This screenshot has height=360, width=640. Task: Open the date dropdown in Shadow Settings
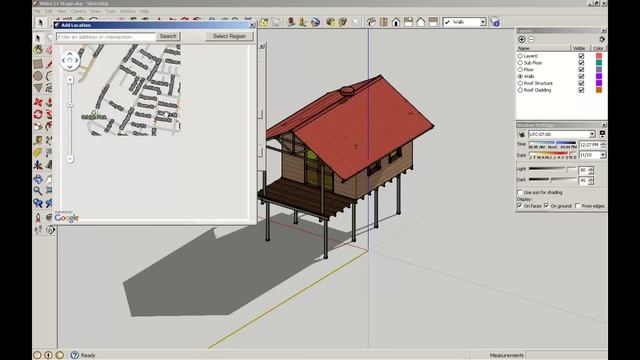tap(603, 155)
